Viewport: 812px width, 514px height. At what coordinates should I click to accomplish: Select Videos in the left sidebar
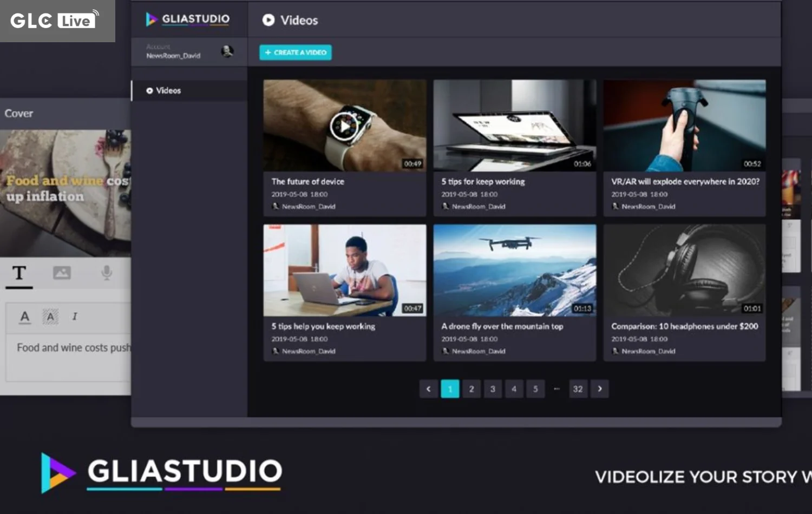pos(189,90)
